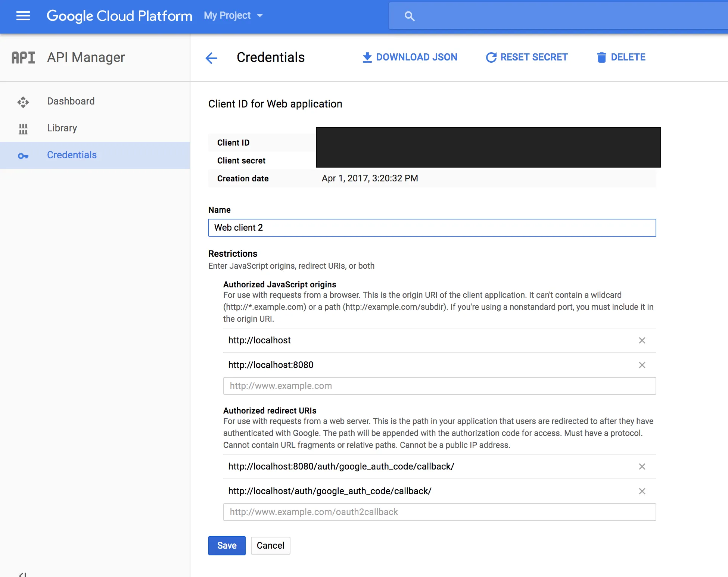Open the hamburger navigation menu
Screen dimensions: 728x577
pyautogui.click(x=23, y=16)
